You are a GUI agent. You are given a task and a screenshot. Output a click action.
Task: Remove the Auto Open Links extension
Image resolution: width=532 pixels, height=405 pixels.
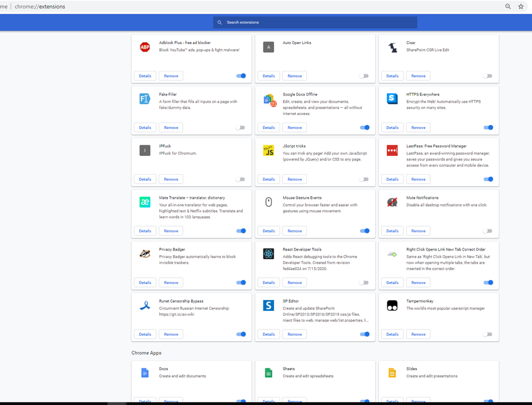pos(294,76)
